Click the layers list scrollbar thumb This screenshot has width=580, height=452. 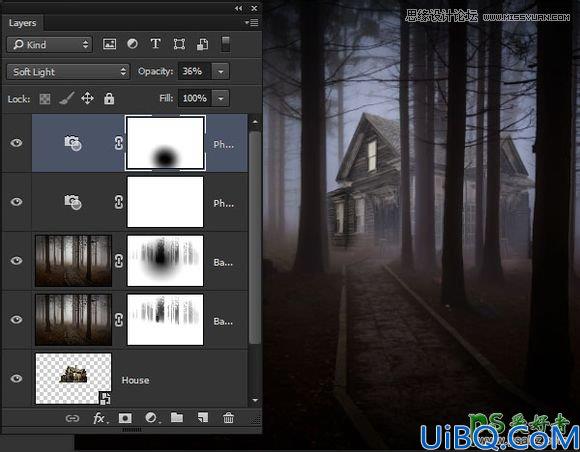[x=255, y=237]
